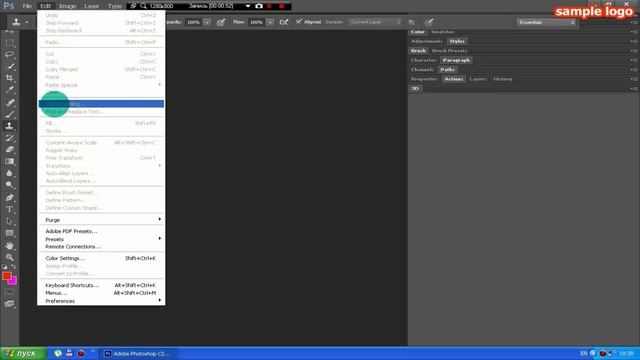Reset default foreground and background colors
640x360 pixels.
[x=4, y=267]
